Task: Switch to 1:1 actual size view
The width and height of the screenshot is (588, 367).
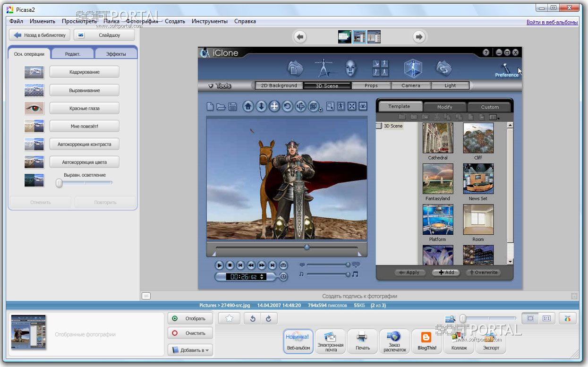Action: tap(546, 318)
